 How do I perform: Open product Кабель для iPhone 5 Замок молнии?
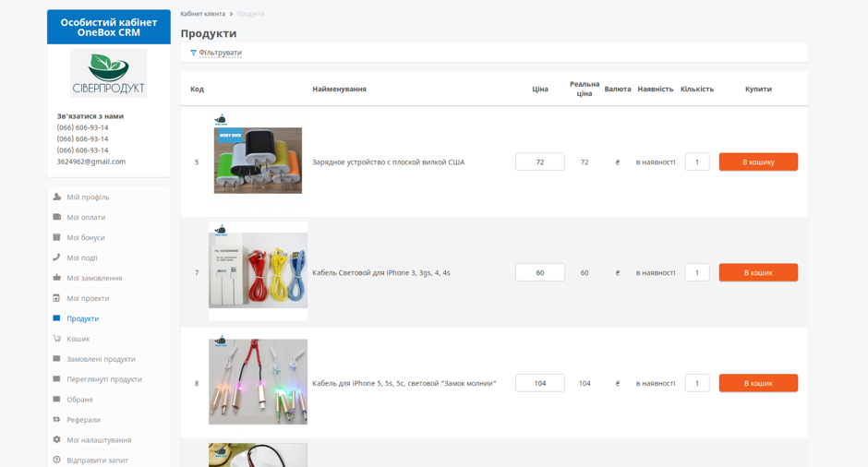[404, 383]
